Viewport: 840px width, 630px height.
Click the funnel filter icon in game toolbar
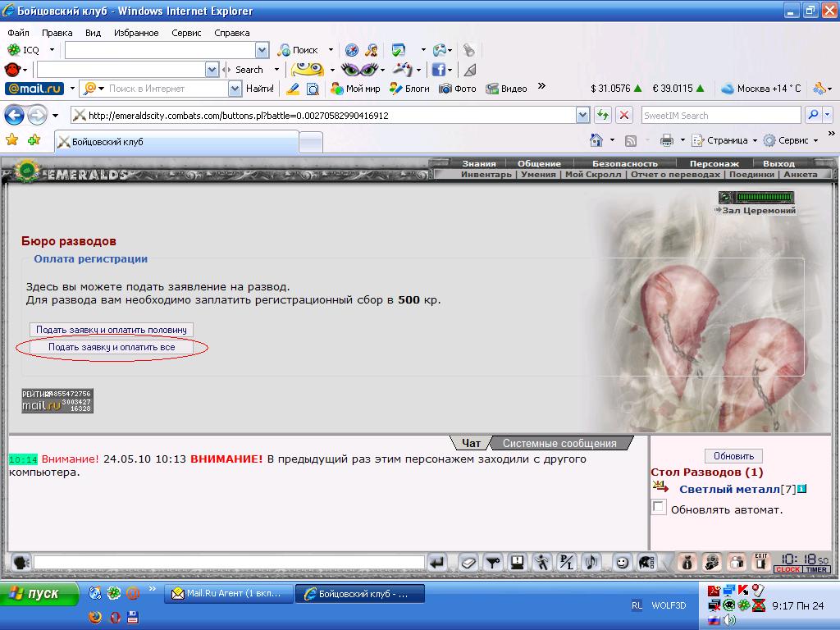pos(493,563)
